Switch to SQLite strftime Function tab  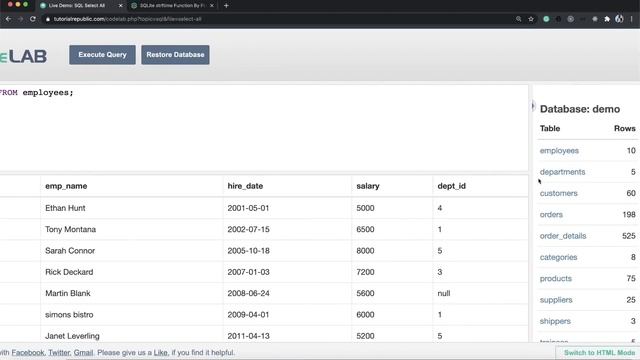point(171,6)
